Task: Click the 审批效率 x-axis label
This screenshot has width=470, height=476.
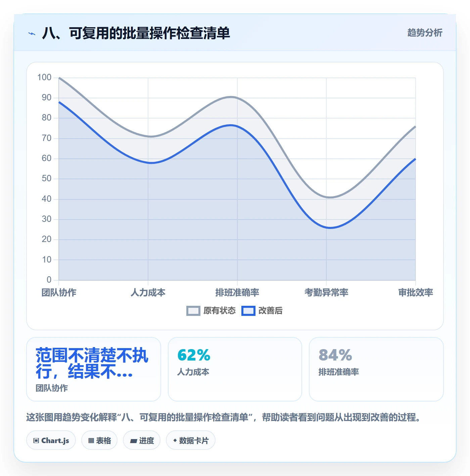Action: pyautogui.click(x=416, y=292)
